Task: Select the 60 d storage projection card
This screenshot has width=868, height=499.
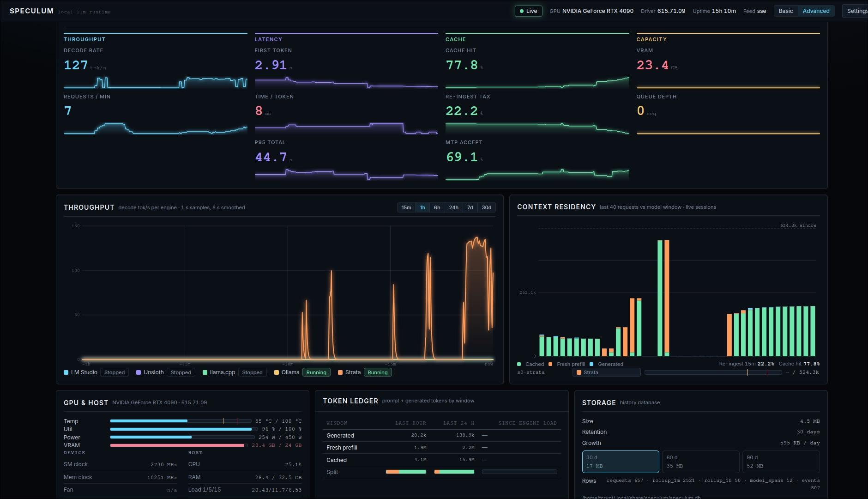Action: pos(700,462)
